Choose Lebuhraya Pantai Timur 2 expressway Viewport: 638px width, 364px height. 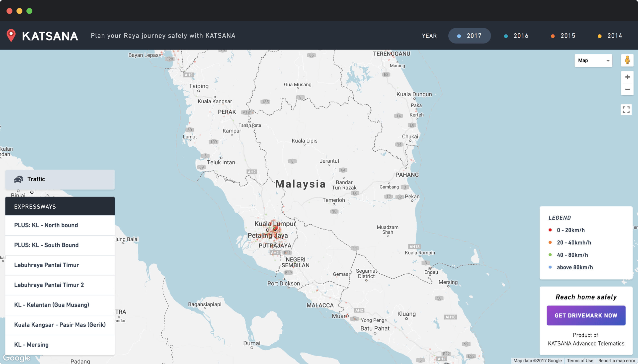click(60, 285)
